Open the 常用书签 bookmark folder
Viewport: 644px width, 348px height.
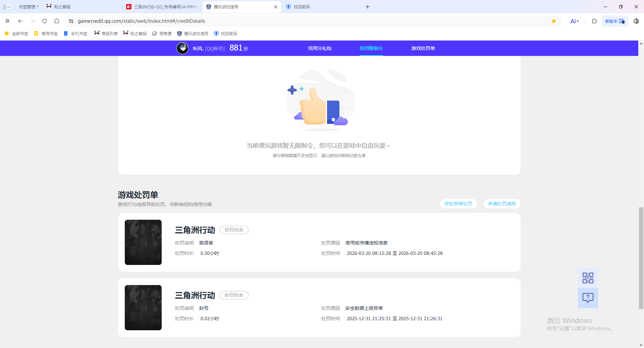pyautogui.click(x=46, y=33)
